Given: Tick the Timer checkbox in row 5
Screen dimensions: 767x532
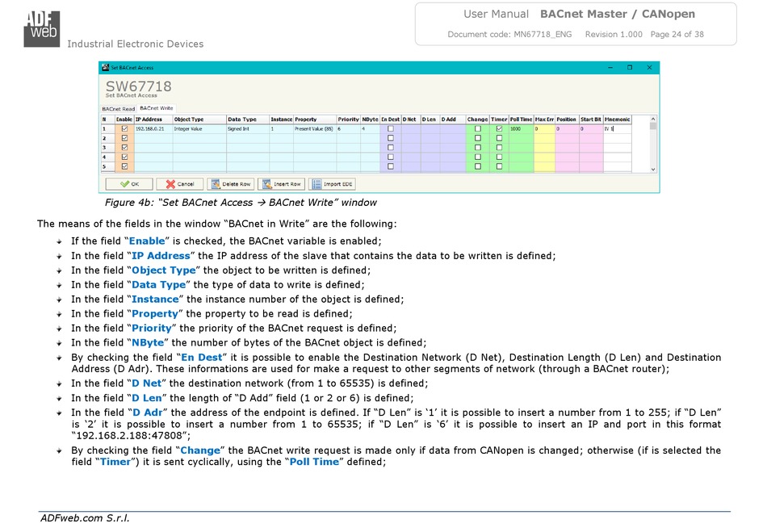Looking at the screenshot, I should pyautogui.click(x=499, y=166).
